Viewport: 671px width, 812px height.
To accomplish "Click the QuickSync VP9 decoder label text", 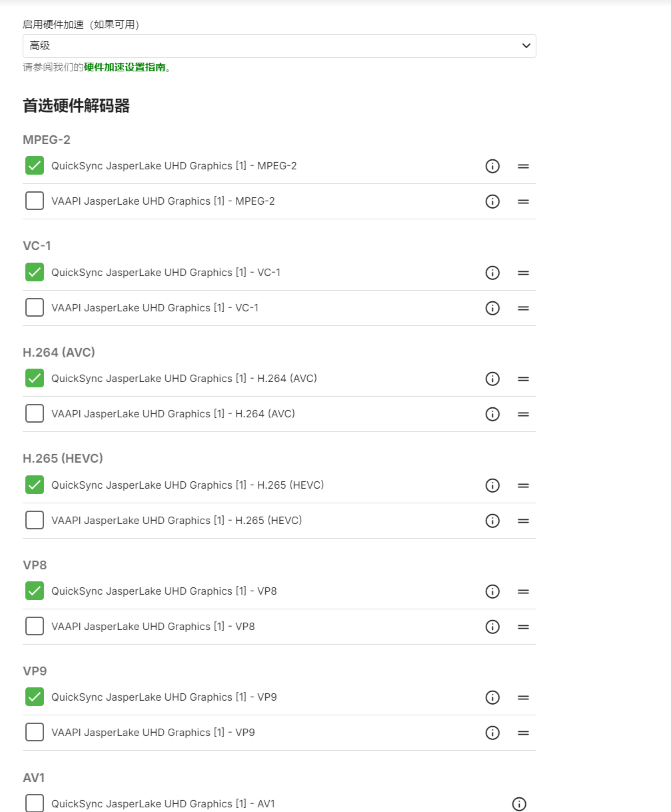I will [164, 697].
